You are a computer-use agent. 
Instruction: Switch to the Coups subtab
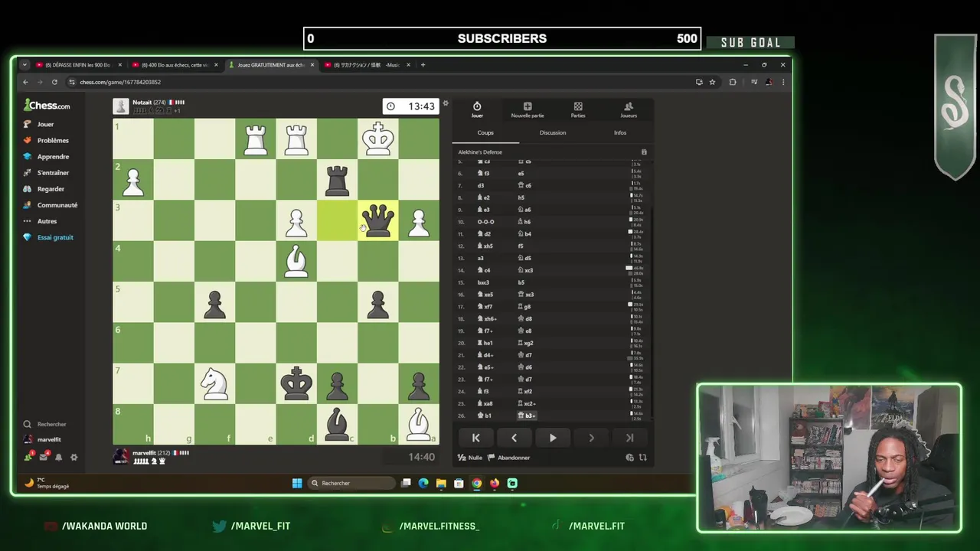coord(485,132)
